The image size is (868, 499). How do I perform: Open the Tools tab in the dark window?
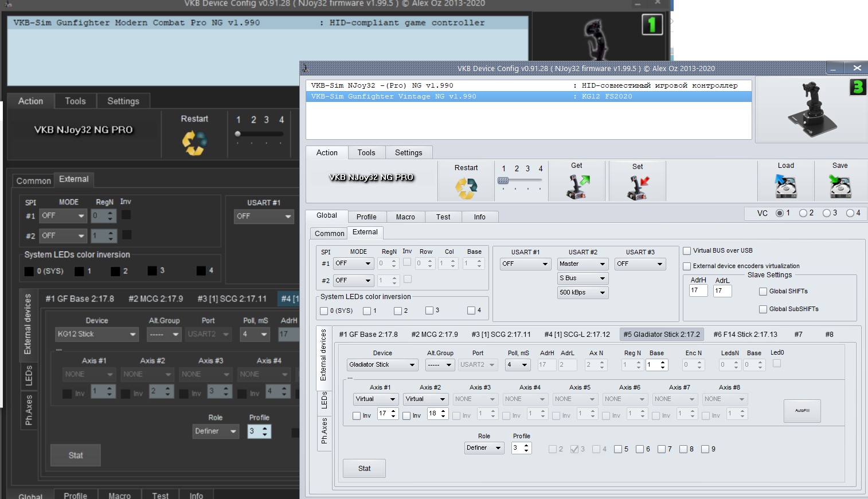click(x=75, y=101)
